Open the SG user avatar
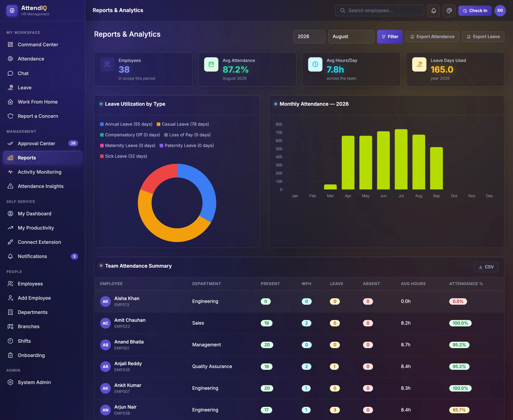Viewport: 513px width, 420px height. (500, 11)
